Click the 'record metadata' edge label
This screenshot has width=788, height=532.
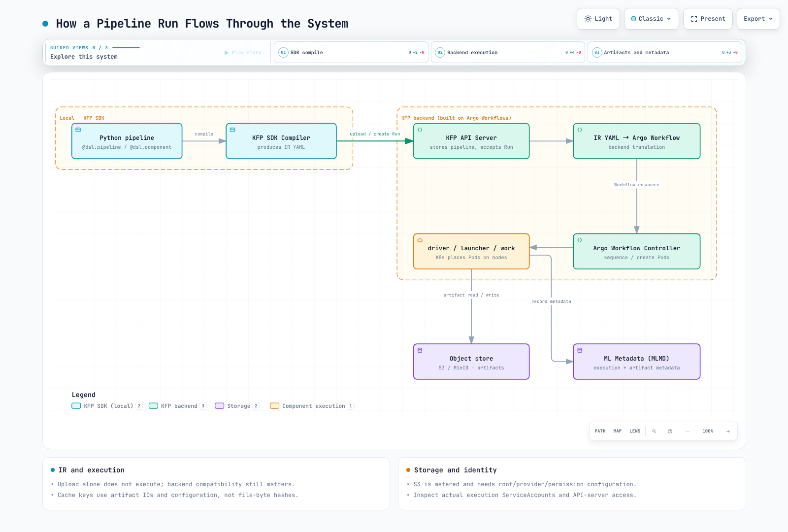coord(551,301)
